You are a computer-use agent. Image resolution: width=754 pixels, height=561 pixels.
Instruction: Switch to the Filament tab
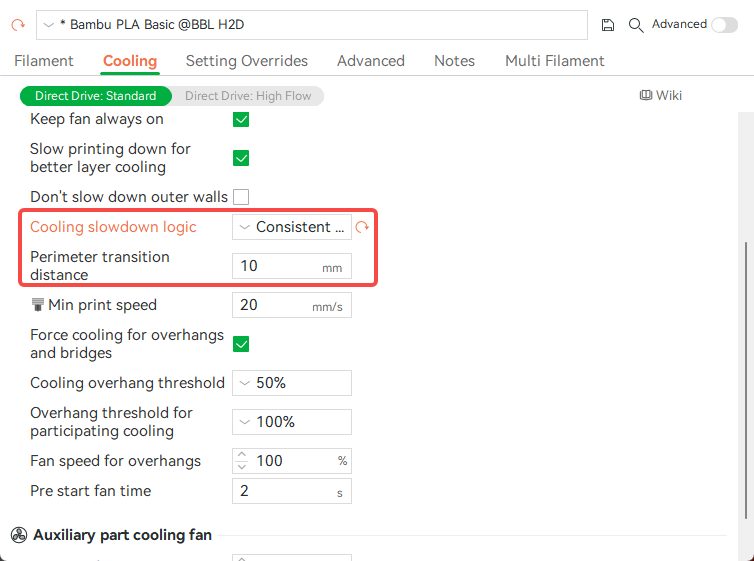click(x=44, y=61)
